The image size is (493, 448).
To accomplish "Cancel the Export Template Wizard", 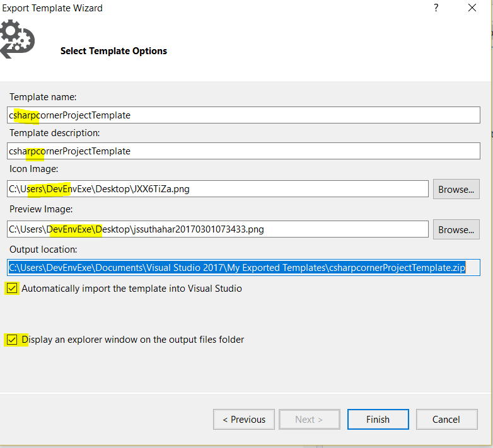I will tap(446, 419).
